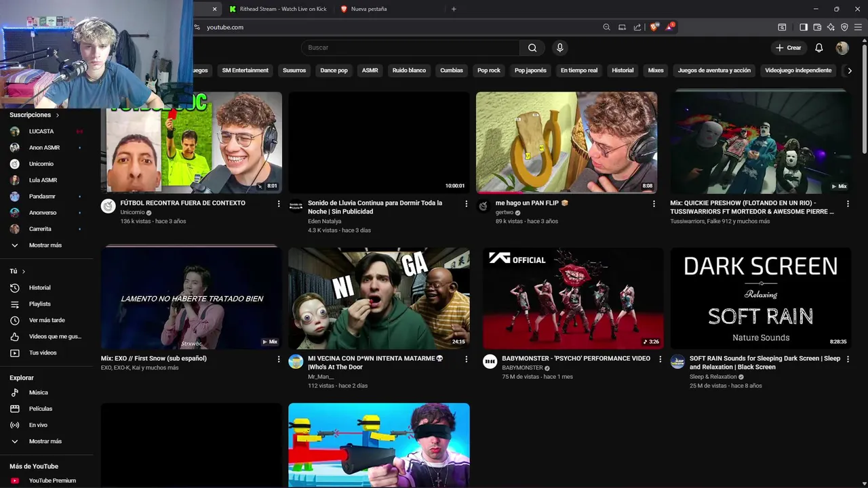Screen dimensions: 868x488
Task: Open the EXO First Snow mix thumbnail
Action: [191, 298]
